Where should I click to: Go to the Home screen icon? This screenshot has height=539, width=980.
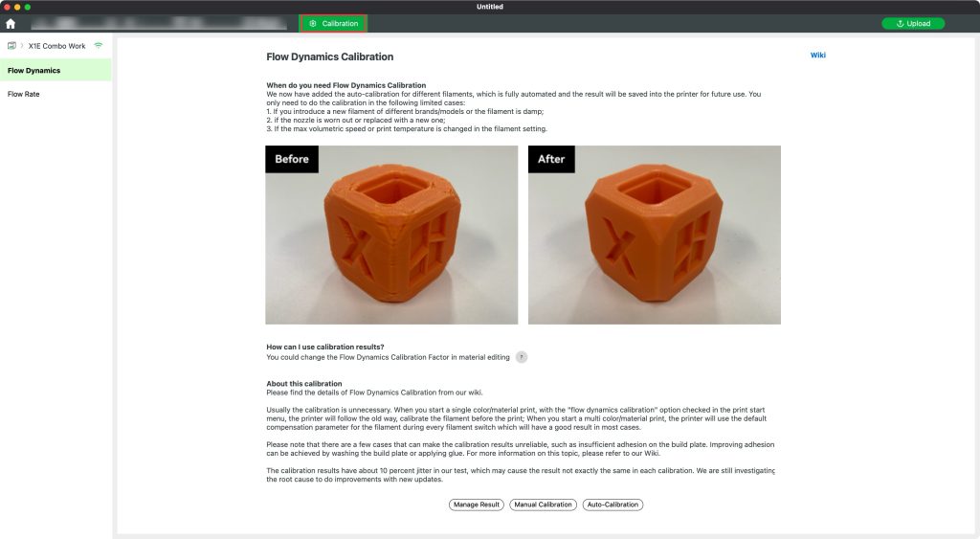11,24
